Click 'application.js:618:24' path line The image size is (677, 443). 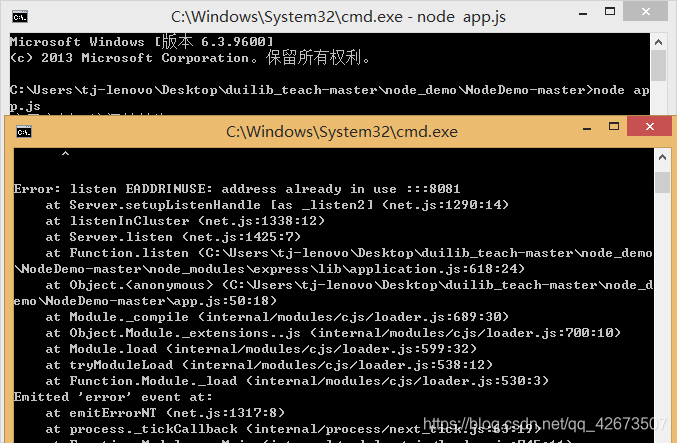(x=269, y=269)
